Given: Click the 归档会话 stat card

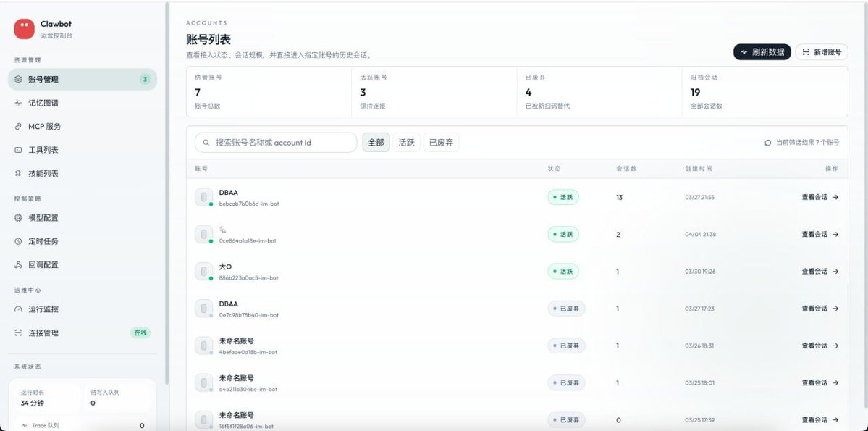Looking at the screenshot, I should point(764,92).
